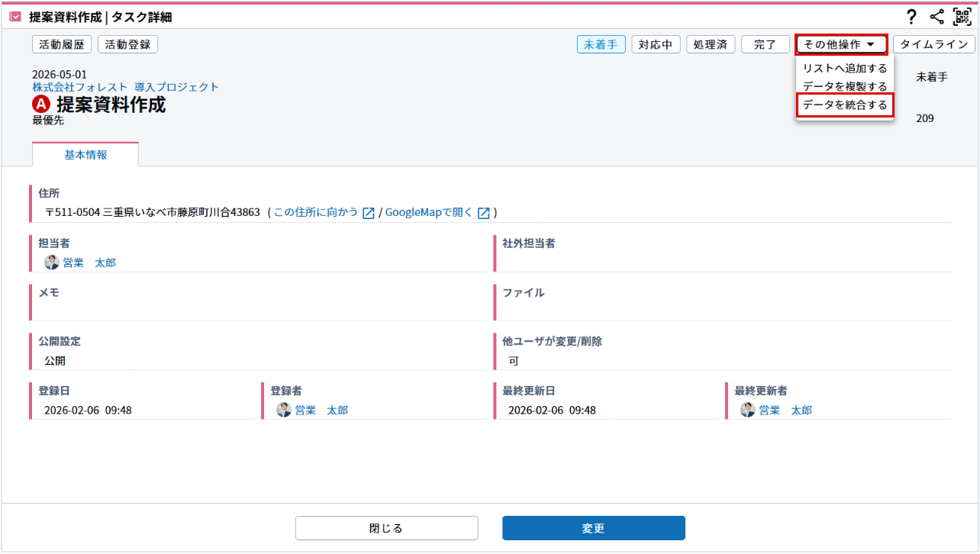Image resolution: width=980 pixels, height=554 pixels.
Task: Collapse the その他操作 dropdown
Action: coord(840,44)
